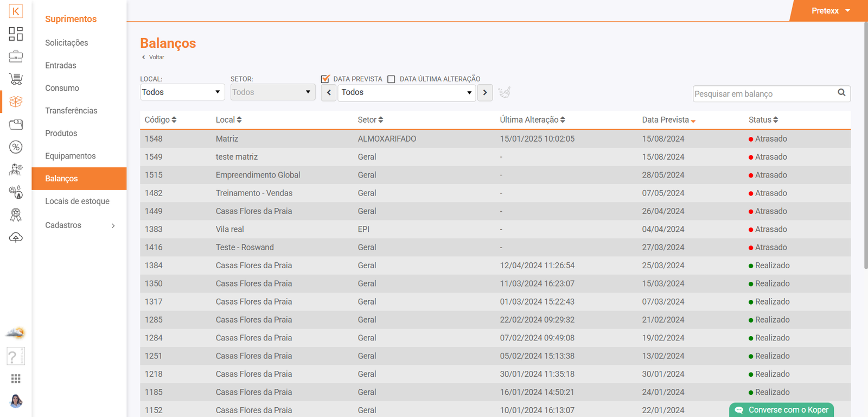Open the dashboard grid icon in sidebar
This screenshot has width=868, height=417.
16,34
